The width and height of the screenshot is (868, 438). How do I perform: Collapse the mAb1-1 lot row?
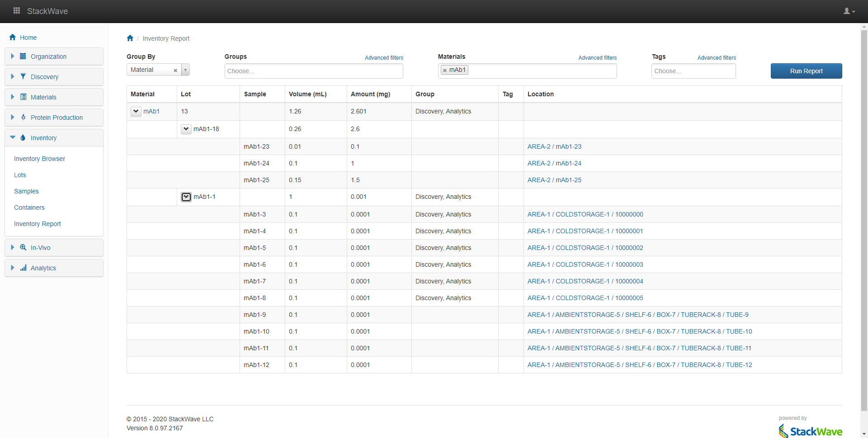click(x=186, y=197)
